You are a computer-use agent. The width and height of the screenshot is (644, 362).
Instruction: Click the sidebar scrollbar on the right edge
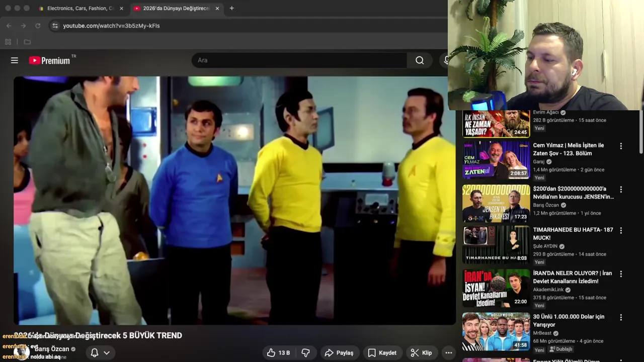(x=640, y=131)
